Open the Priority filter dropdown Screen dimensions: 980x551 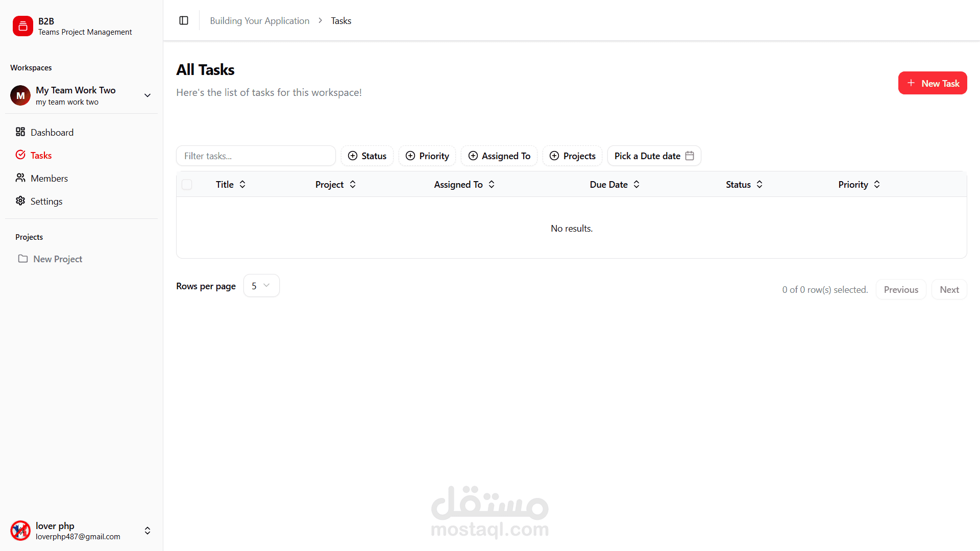pos(427,156)
